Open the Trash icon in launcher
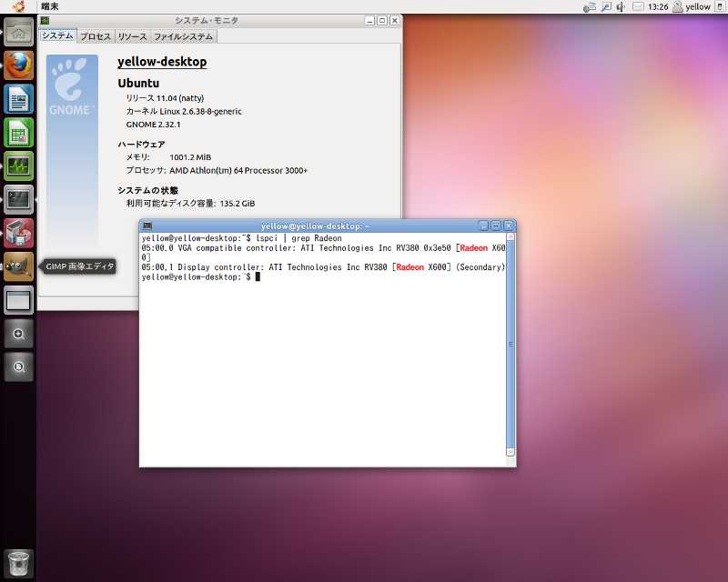This screenshot has height=582, width=728. pyautogui.click(x=18, y=564)
